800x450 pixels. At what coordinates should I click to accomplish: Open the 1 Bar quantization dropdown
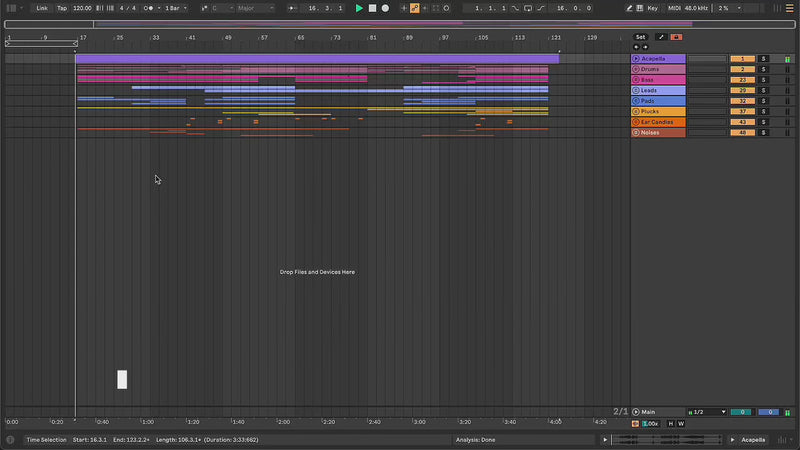click(176, 8)
